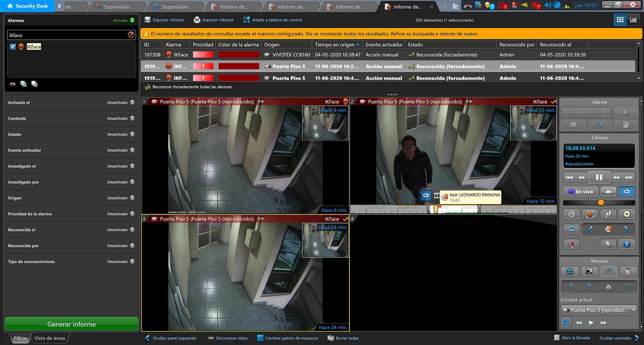Toggle slow motion turtle button
The image size is (644, 345).
608,192
